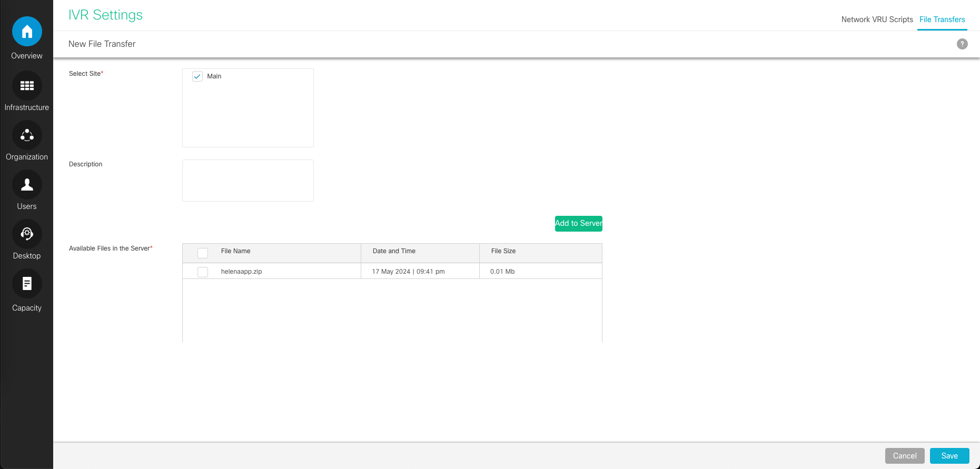Screen dimensions: 980x469
Task: Switch to Network VRU Scripts tab
Action: tap(877, 19)
